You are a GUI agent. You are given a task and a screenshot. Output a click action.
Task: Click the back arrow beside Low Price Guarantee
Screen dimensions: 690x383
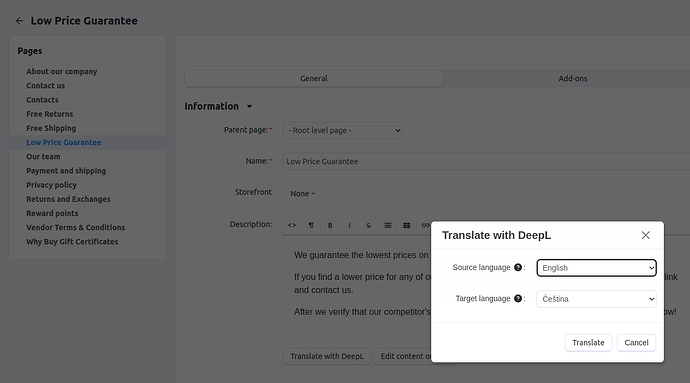pos(19,21)
